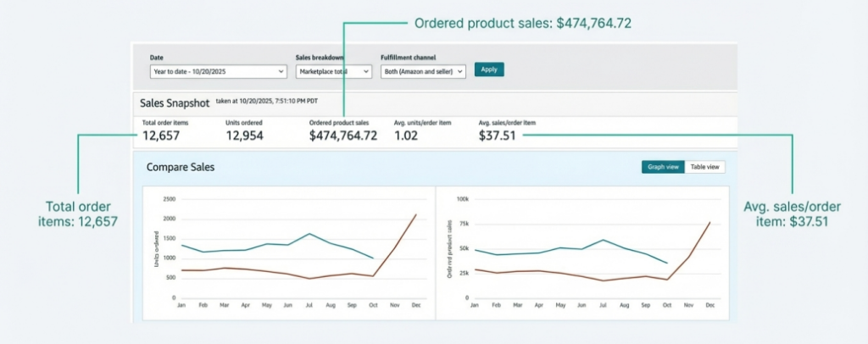The width and height of the screenshot is (868, 344).
Task: Select the Units ordered value 12,954
Action: pos(248,136)
